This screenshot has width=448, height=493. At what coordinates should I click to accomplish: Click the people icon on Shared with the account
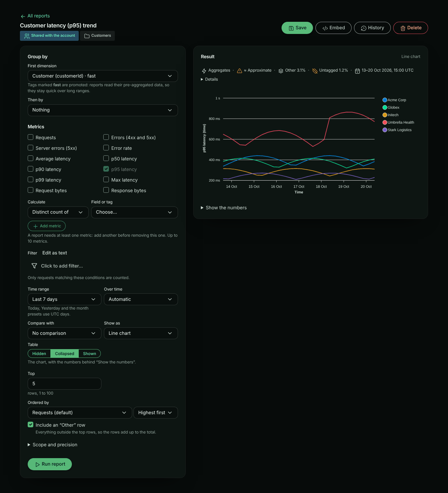27,36
